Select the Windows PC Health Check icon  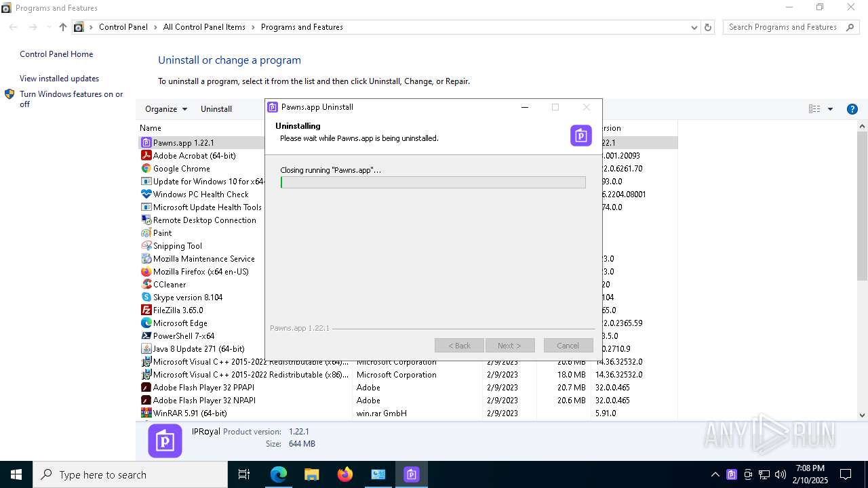tap(146, 195)
